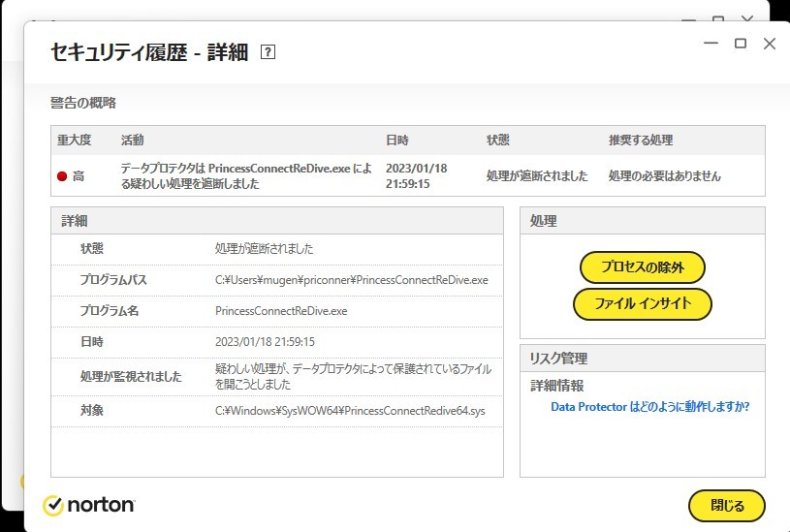Viewport: 790px width, 532px height.
Task: Open ファイル インサイト
Action: pyautogui.click(x=643, y=303)
